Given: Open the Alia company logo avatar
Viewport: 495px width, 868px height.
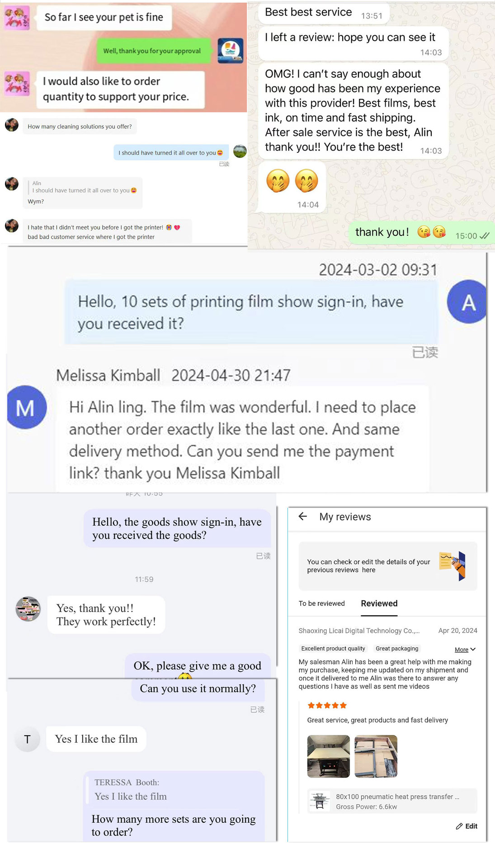Looking at the screenshot, I should (x=230, y=51).
